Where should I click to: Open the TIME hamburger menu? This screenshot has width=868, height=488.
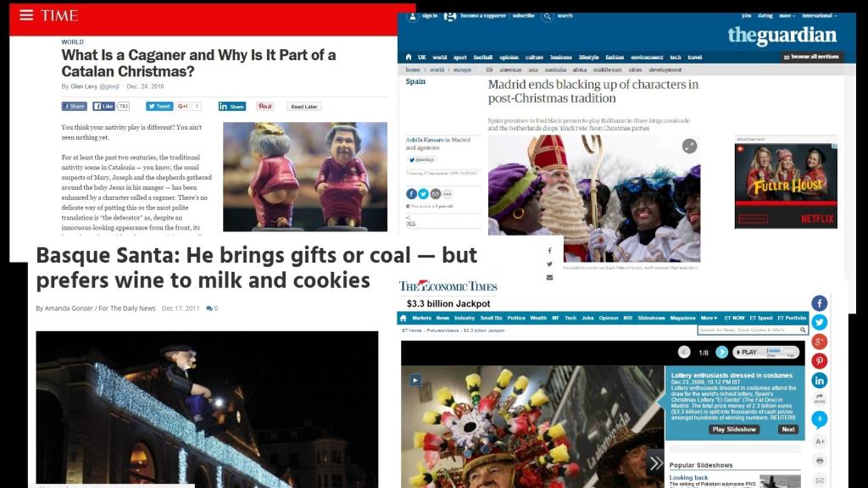pyautogui.click(x=26, y=15)
